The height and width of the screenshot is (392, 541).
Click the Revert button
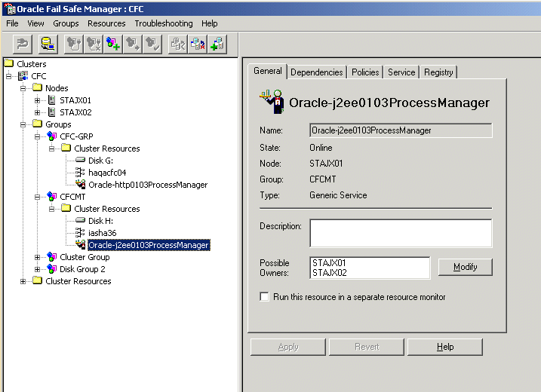(367, 347)
